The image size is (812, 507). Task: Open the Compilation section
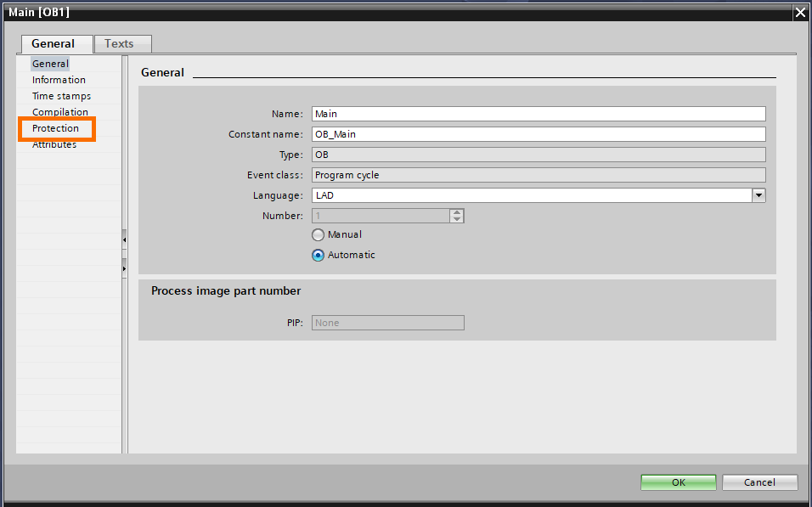coord(59,111)
